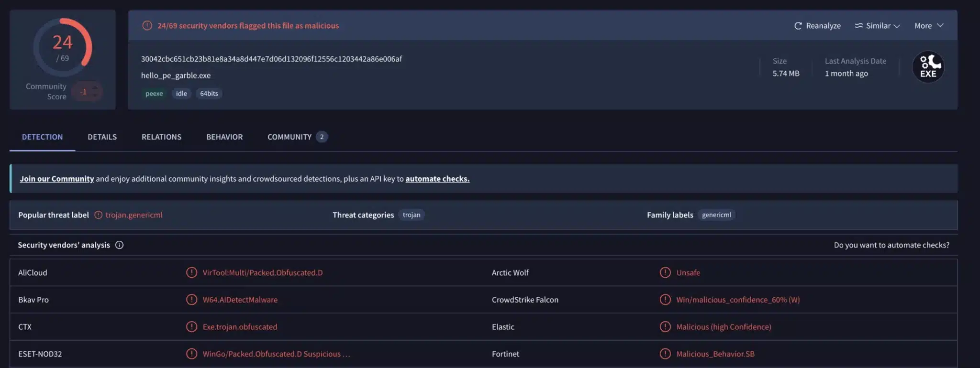Open the Community tab
Screen dimensions: 980x368
coord(297,137)
